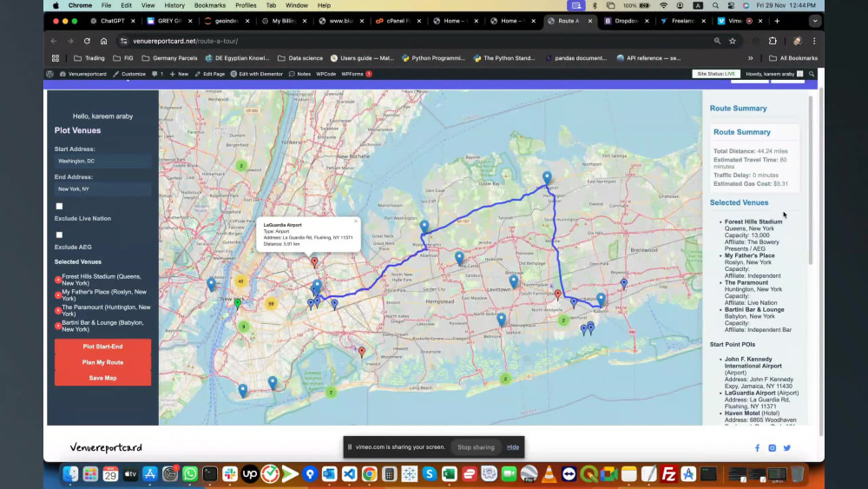Toggle Exclude AEG checkbox

59,235
